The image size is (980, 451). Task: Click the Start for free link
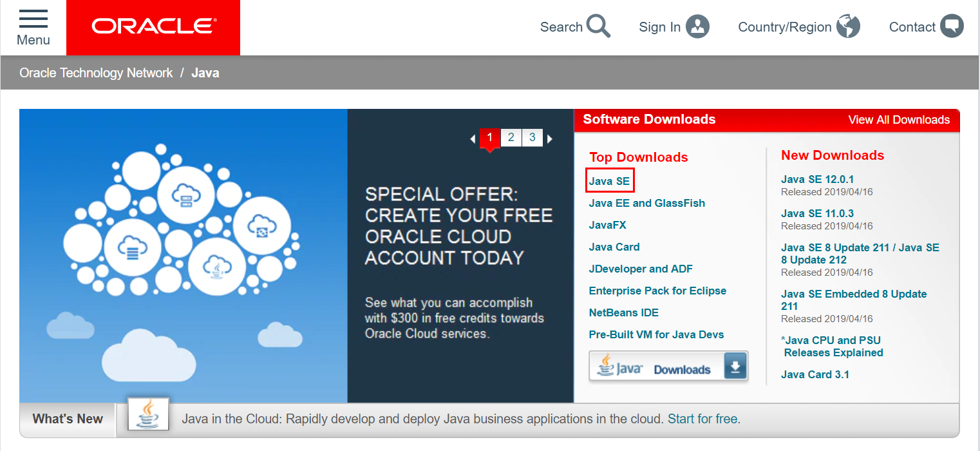pyautogui.click(x=704, y=419)
